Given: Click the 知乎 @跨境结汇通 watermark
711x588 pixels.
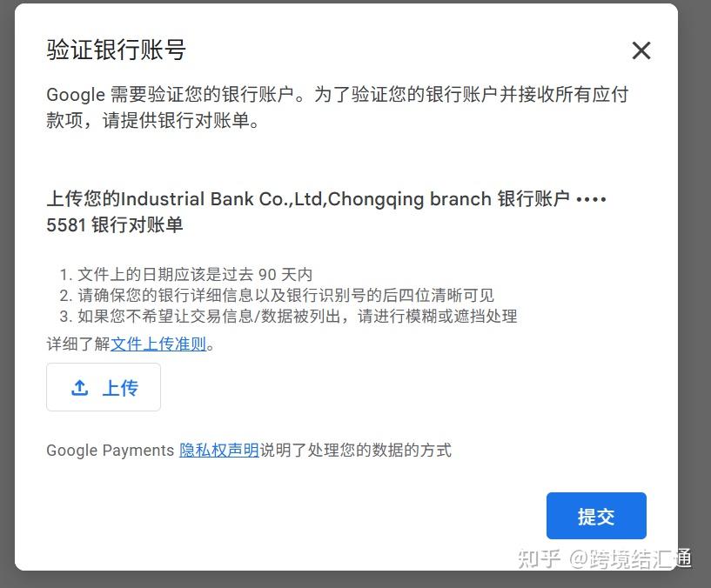Looking at the screenshot, I should (x=605, y=558).
